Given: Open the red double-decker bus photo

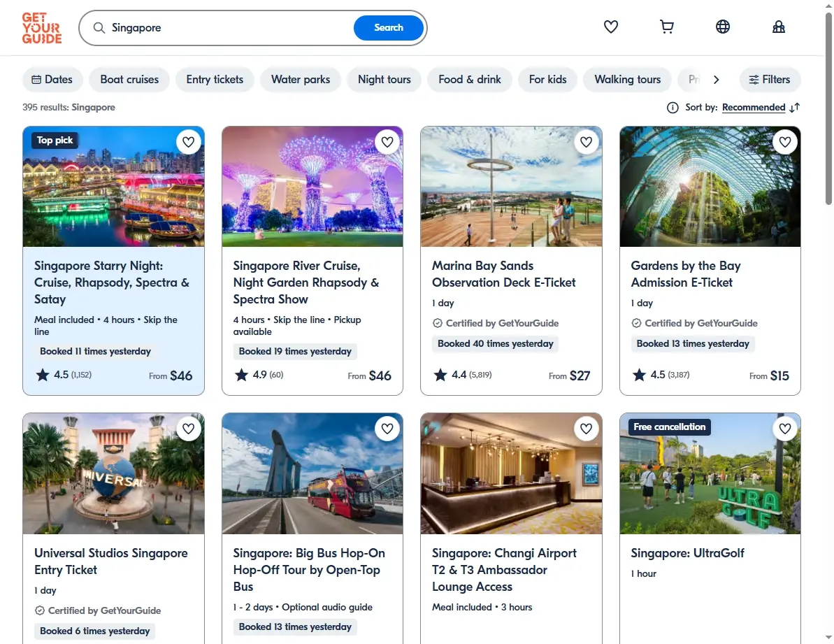Looking at the screenshot, I should click(312, 474).
